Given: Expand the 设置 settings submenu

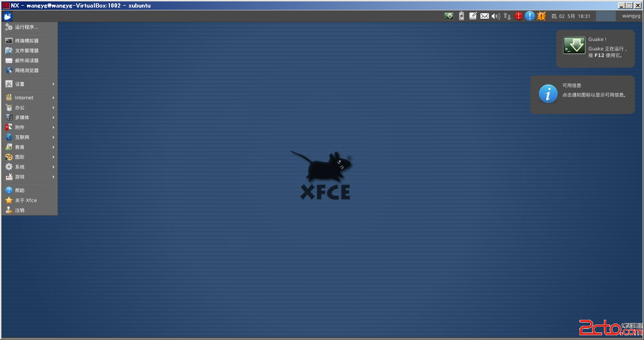Looking at the screenshot, I should pos(29,84).
